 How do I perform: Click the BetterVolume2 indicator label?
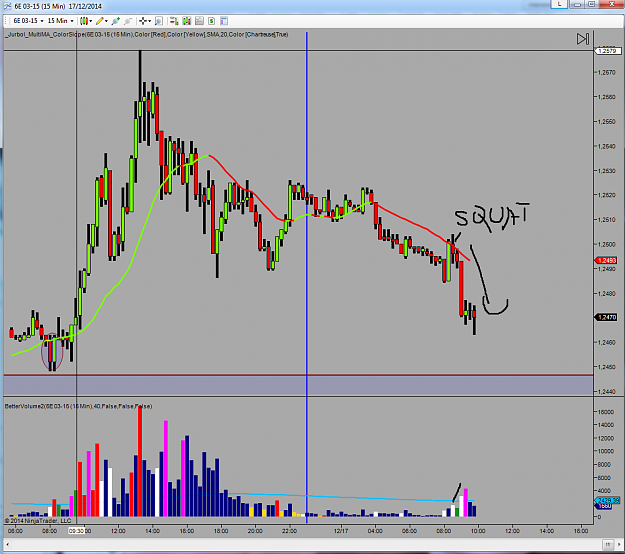tap(79, 406)
